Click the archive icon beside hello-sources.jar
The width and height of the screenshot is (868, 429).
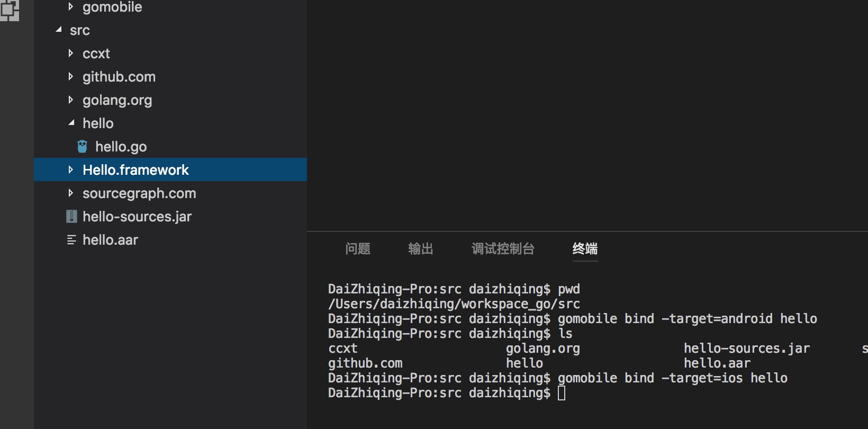(71, 216)
